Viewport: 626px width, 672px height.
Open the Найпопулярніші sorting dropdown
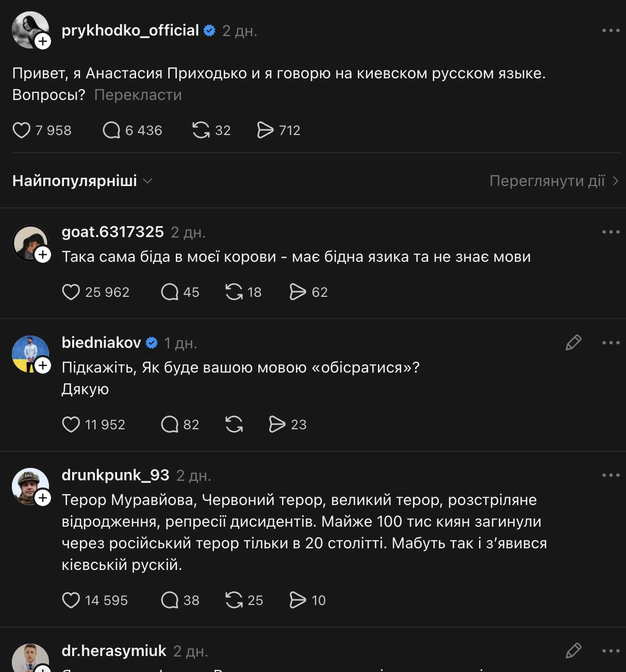point(83,180)
